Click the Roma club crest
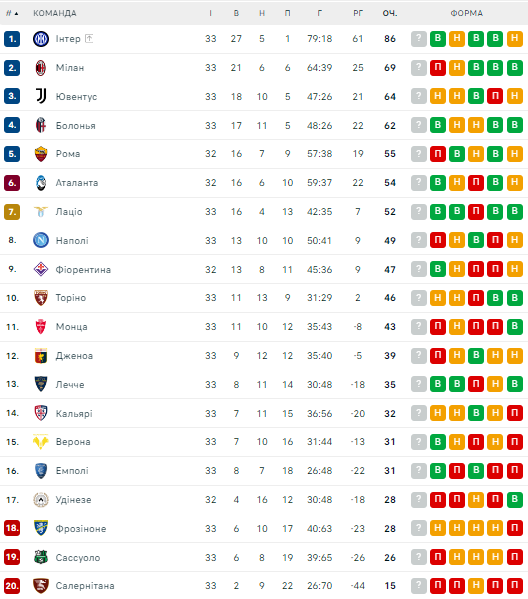This screenshot has width=528, height=599. pyautogui.click(x=41, y=154)
